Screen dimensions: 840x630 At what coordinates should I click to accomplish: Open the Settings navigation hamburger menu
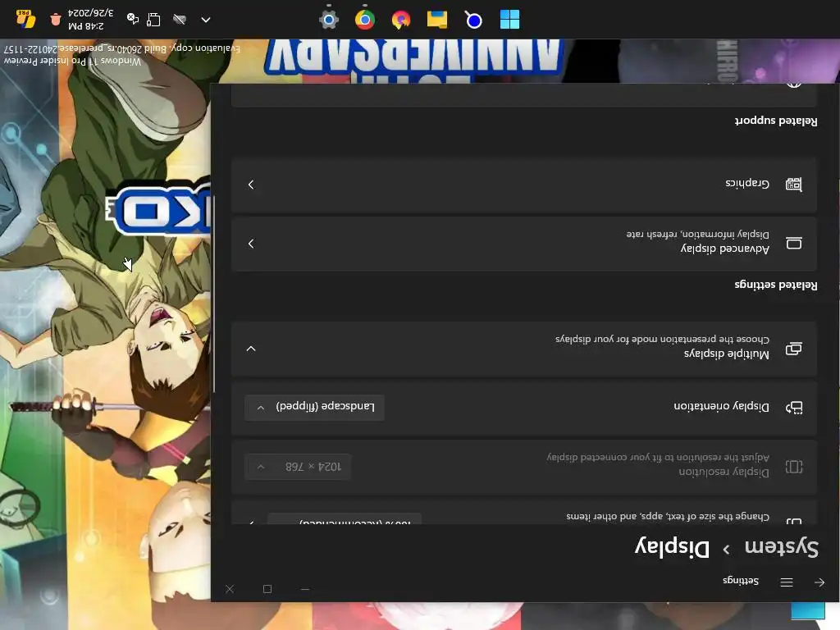tap(787, 582)
